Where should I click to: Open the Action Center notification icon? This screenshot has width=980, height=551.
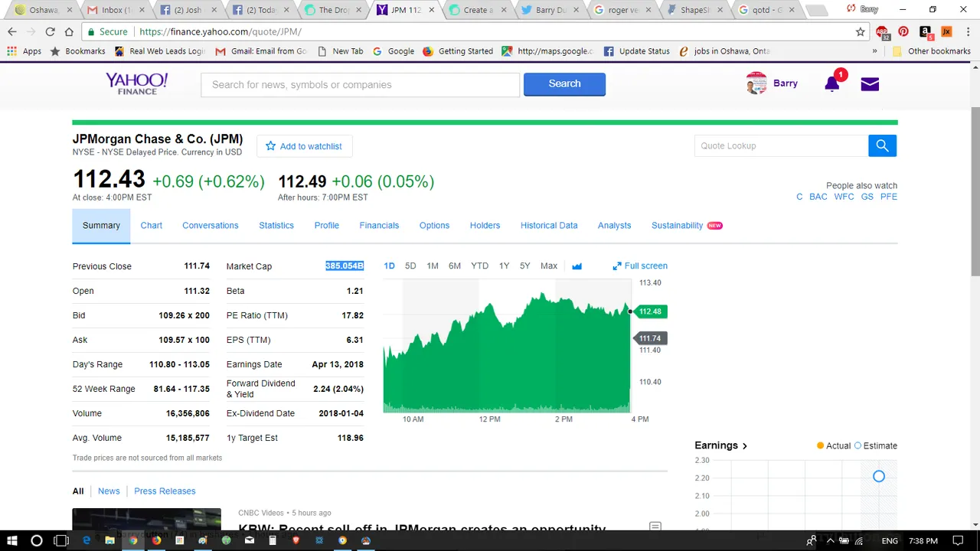[x=958, y=540]
